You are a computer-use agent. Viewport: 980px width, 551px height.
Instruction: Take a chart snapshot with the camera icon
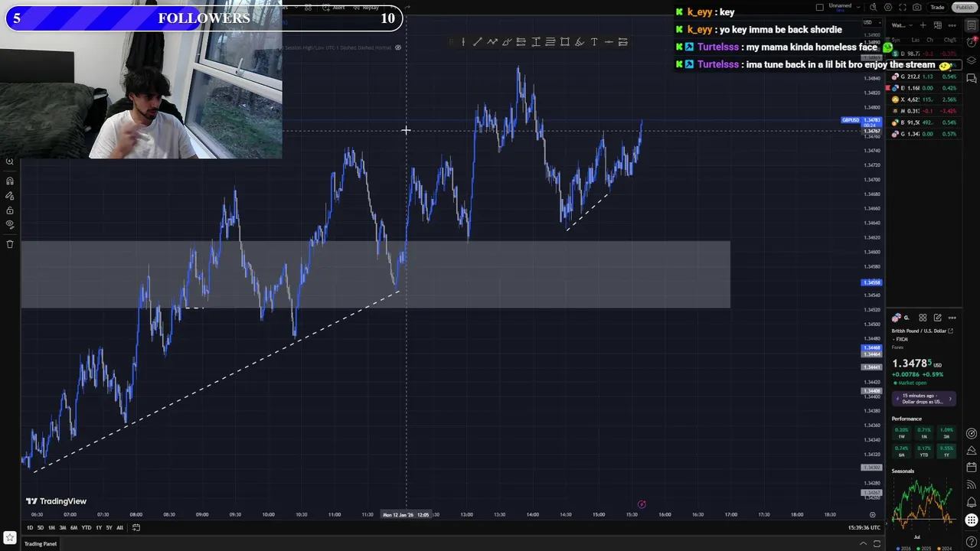click(917, 8)
